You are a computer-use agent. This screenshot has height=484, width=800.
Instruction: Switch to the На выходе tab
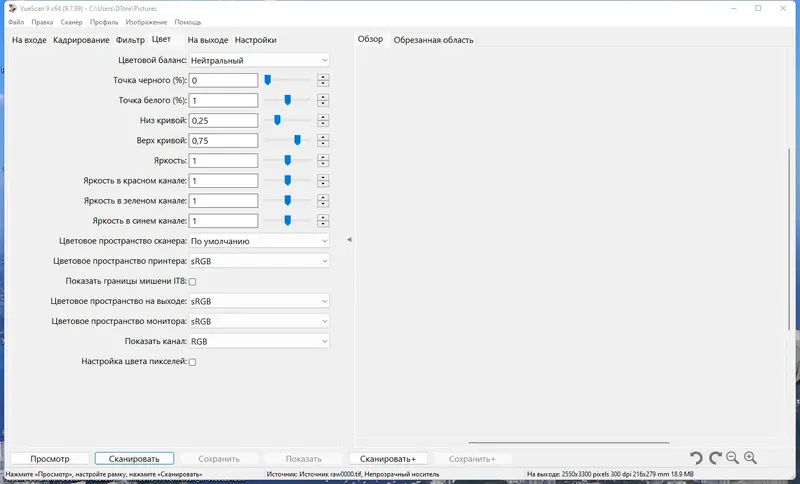[208, 40]
